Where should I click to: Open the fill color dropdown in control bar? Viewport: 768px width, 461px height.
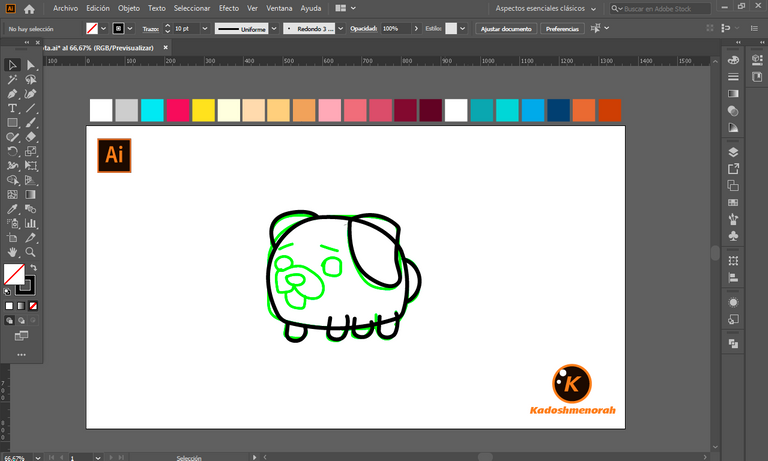(103, 28)
